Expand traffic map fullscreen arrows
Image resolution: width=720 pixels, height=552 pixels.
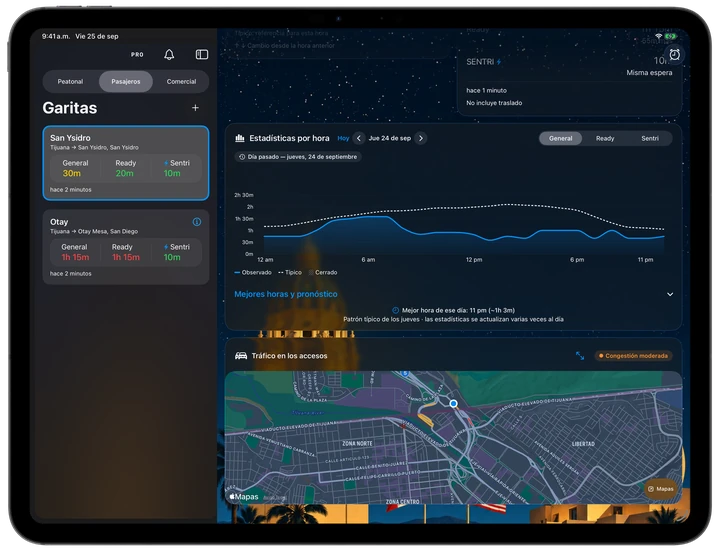click(580, 355)
